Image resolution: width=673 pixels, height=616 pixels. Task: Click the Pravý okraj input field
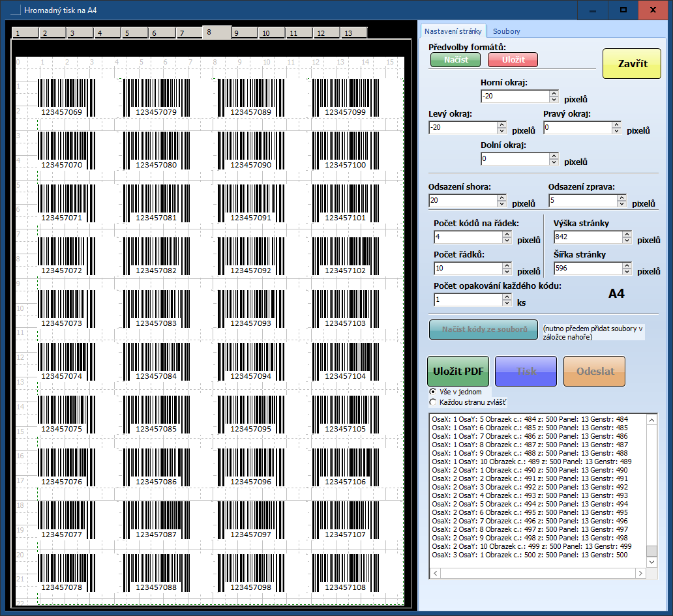[x=578, y=127]
